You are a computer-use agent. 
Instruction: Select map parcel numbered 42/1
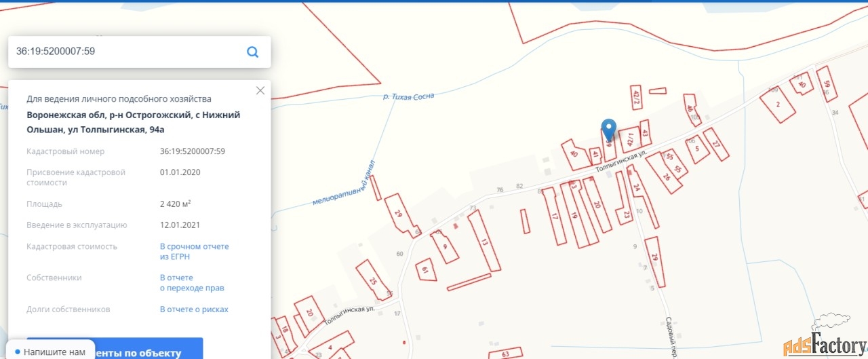pos(630,140)
